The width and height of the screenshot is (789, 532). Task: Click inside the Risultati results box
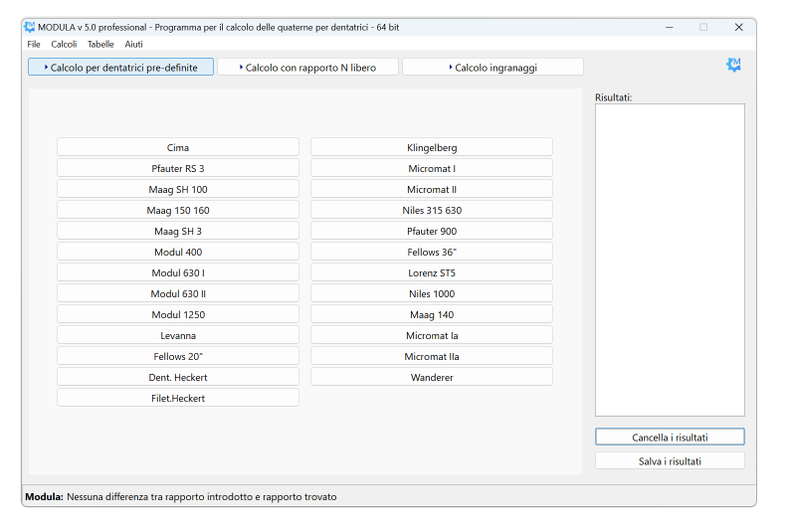point(670,260)
